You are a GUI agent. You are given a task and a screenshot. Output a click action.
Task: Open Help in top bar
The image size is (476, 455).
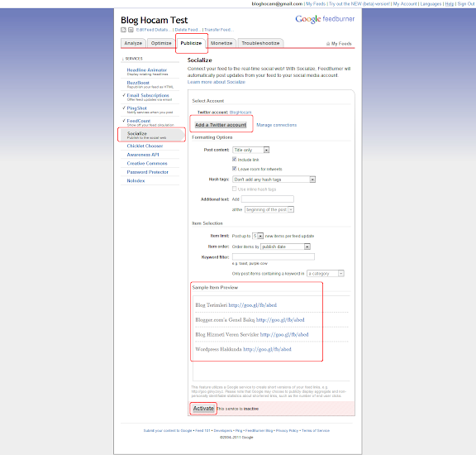[450, 4]
